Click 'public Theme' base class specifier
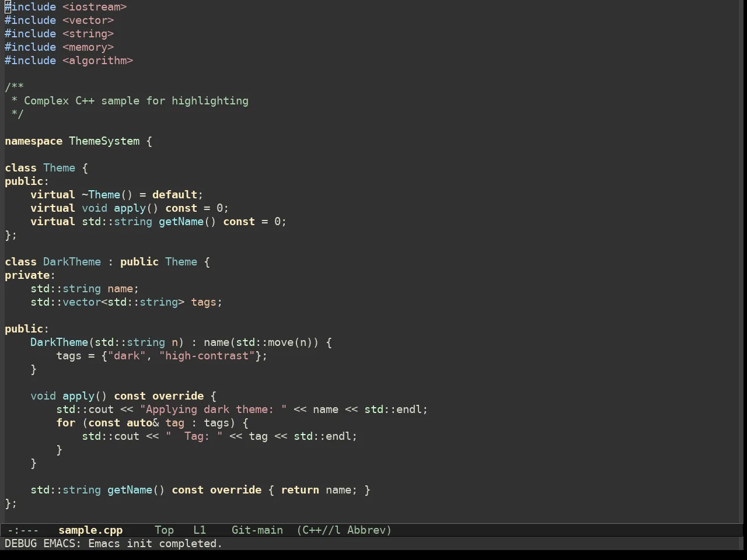Viewport: 747px width, 560px height. click(159, 262)
